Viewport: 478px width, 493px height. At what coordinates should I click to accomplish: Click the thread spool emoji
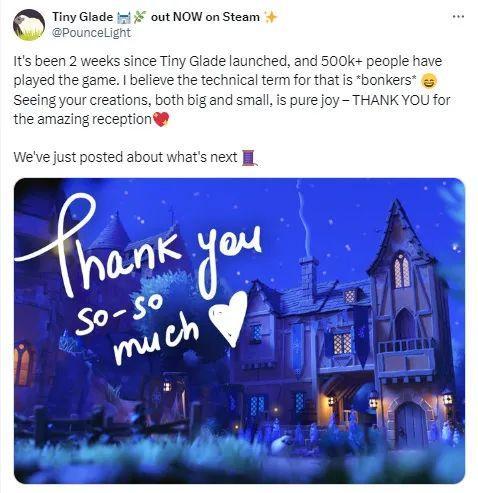[249, 158]
